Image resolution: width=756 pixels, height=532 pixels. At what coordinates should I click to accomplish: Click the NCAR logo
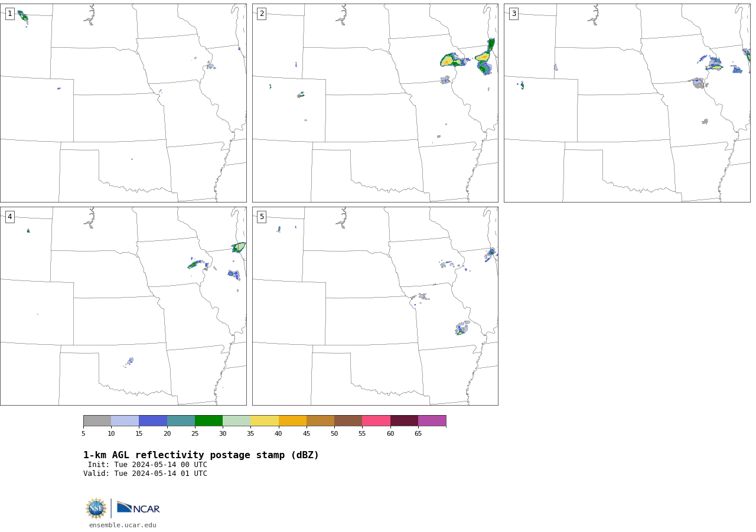(138, 508)
